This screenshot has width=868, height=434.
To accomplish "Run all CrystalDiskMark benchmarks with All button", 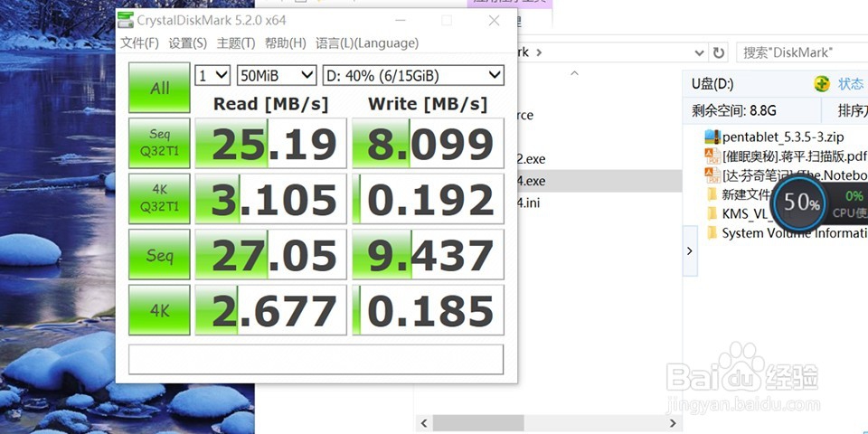I will (x=159, y=88).
